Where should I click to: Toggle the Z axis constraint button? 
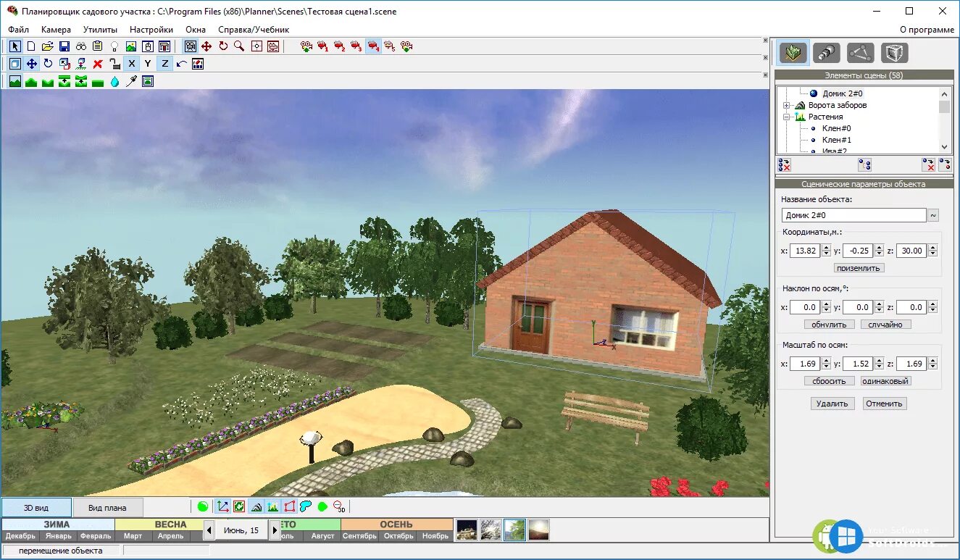coord(164,64)
